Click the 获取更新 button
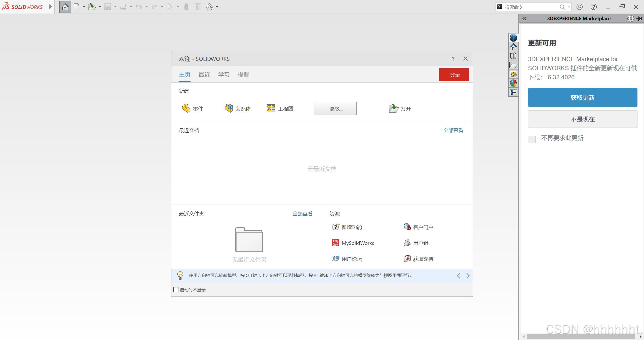644x340 pixels. coord(582,97)
